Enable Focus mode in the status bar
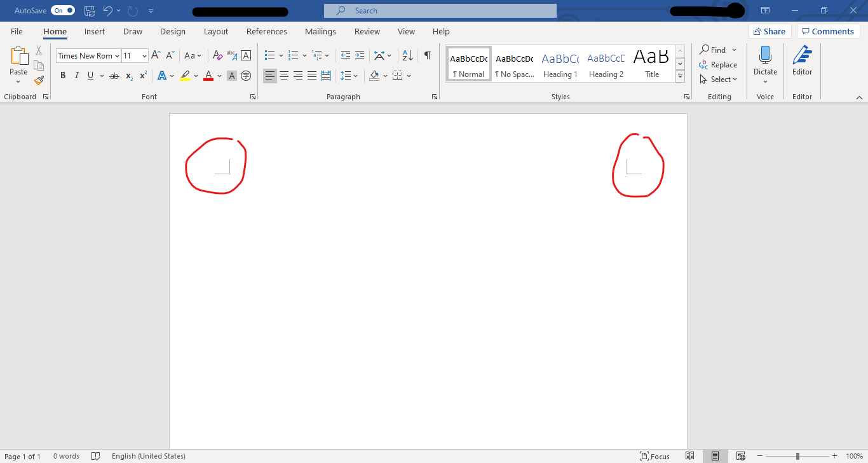Screen dimensions: 868x463 point(654,456)
